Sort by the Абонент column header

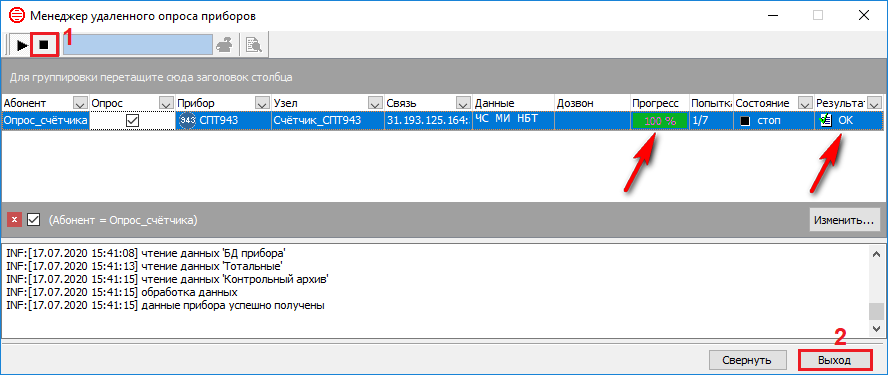tap(37, 103)
